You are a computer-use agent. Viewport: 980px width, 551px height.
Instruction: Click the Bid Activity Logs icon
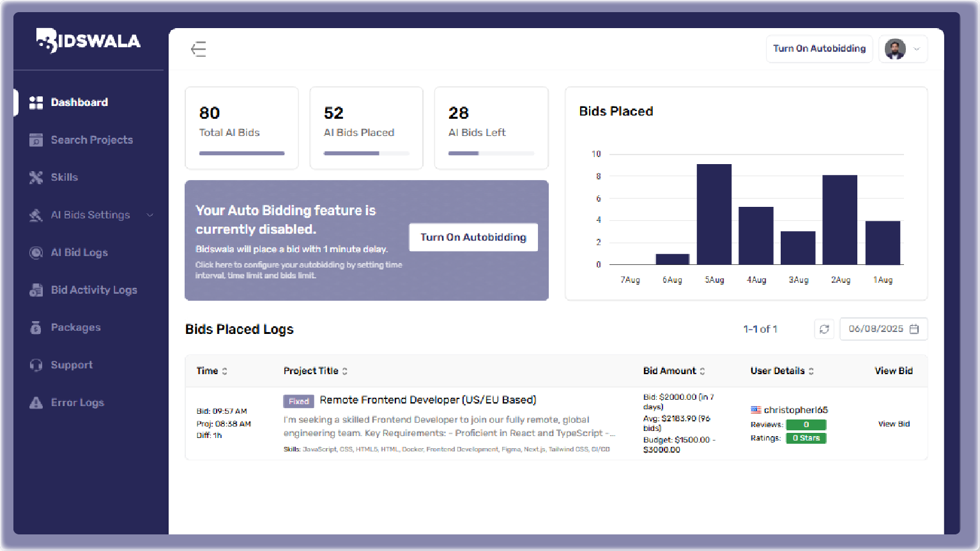coord(36,289)
